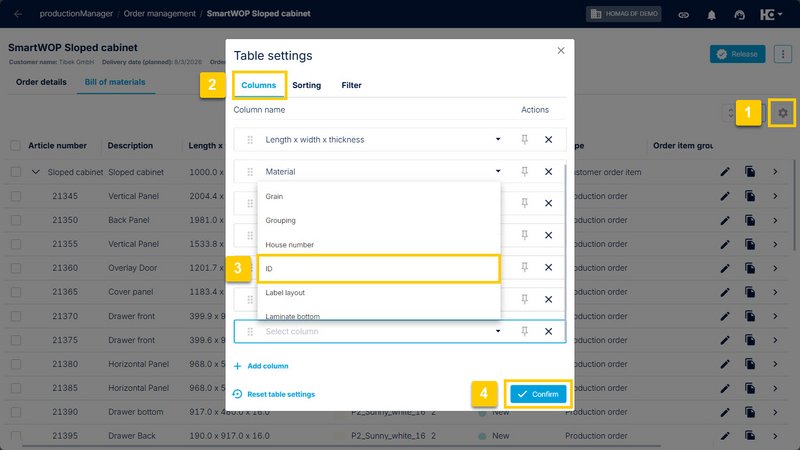Viewport: 800px width, 450px height.
Task: Check row 21355 checkbox
Action: point(15,244)
